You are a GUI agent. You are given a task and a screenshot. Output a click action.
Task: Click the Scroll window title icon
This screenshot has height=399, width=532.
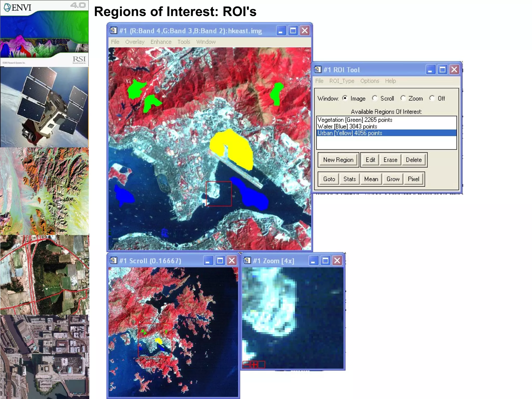pyautogui.click(x=113, y=261)
